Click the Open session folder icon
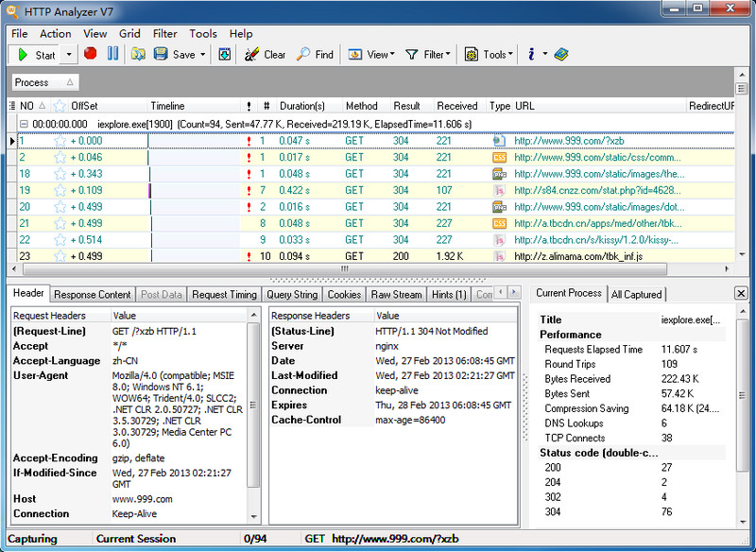This screenshot has width=756, height=552. tap(138, 54)
